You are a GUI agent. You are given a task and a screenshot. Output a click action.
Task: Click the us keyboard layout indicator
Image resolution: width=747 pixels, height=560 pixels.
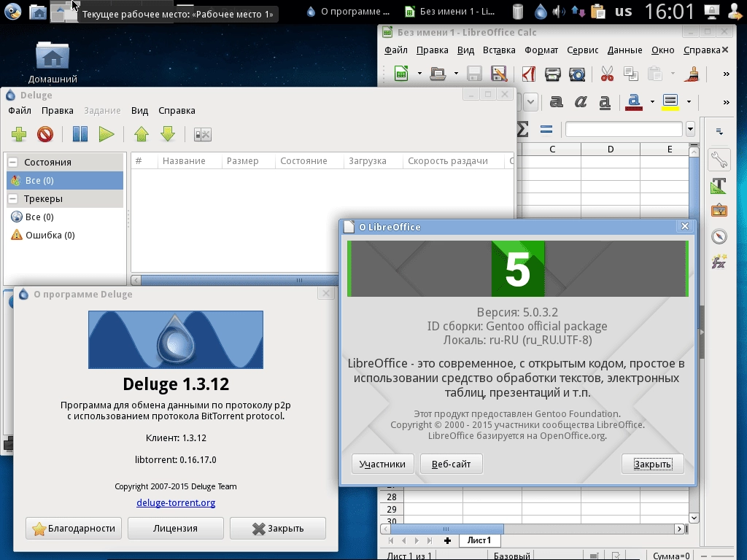[623, 12]
